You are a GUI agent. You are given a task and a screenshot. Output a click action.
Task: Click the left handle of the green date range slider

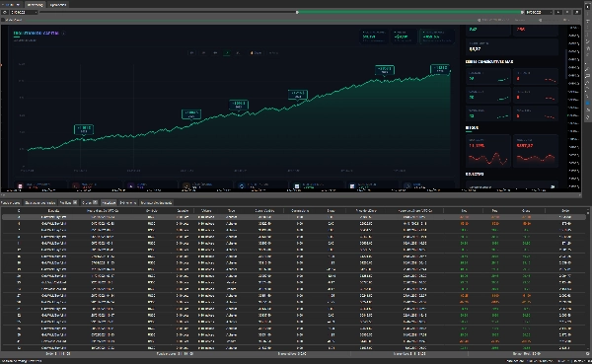pyautogui.click(x=297, y=12)
